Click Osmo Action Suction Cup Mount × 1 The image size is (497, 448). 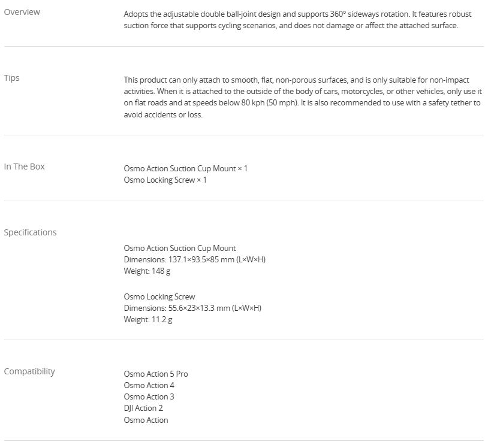[185, 168]
